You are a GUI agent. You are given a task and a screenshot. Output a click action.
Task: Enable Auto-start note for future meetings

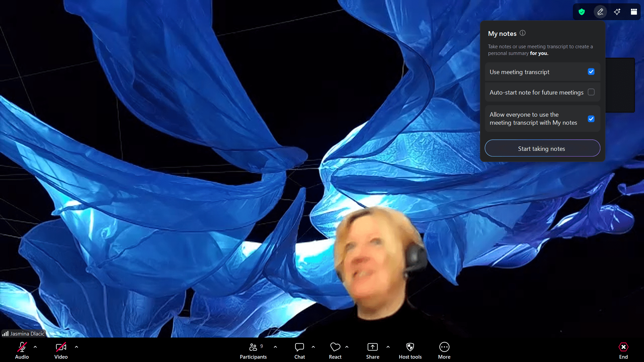(x=591, y=92)
